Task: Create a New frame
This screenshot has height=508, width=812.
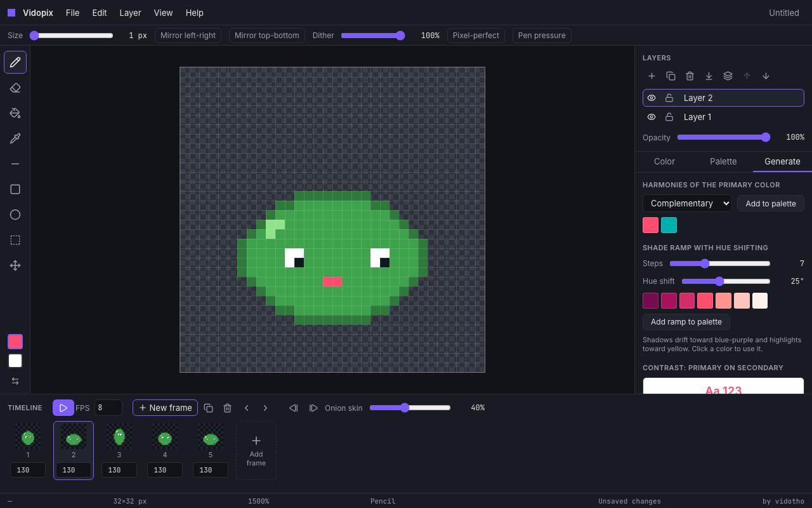Action: (165, 408)
